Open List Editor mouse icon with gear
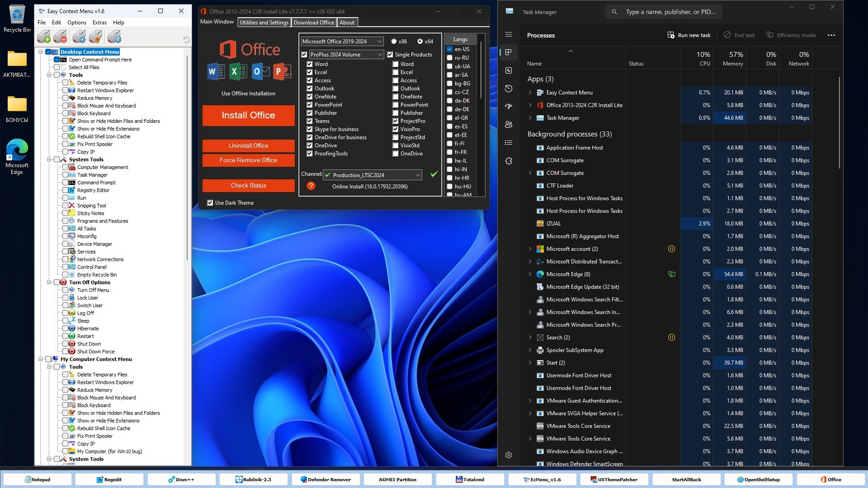868x488 pixels. 79,37
